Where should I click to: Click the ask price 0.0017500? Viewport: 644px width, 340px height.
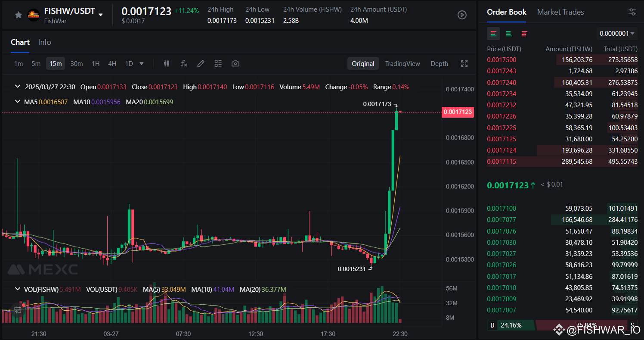point(502,60)
